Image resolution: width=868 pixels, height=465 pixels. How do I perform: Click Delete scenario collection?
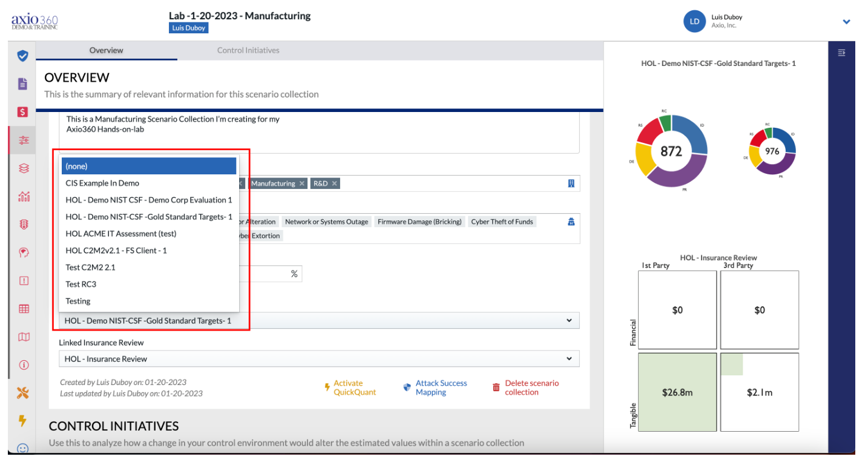tap(525, 387)
